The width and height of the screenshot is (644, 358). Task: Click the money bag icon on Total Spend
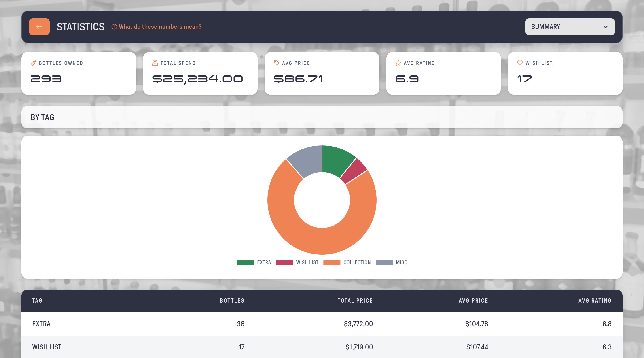coord(155,63)
